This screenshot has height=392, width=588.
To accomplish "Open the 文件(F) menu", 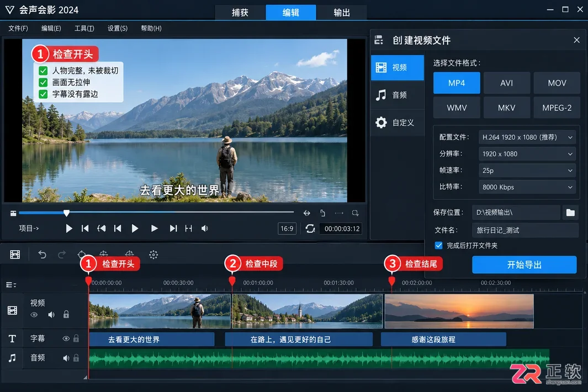I will click(x=18, y=28).
